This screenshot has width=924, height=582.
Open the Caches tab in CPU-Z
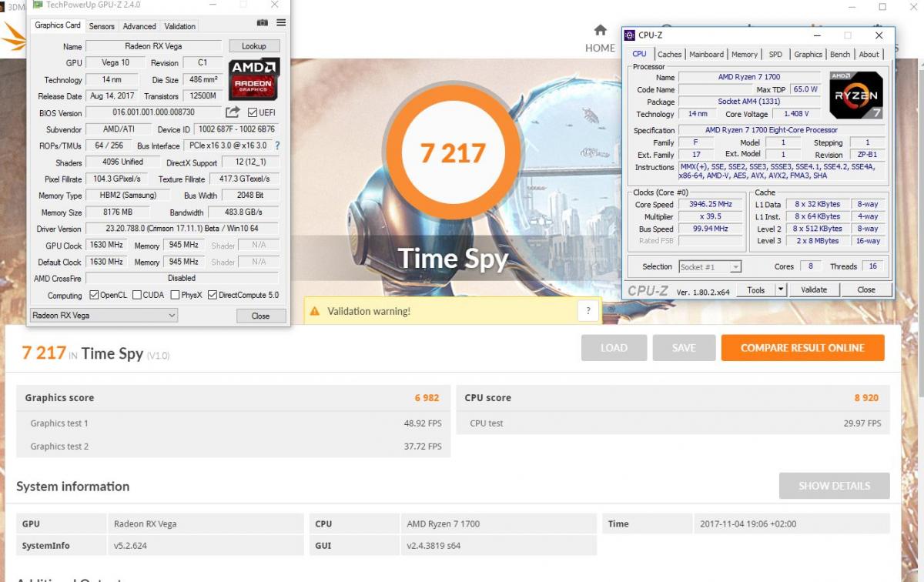point(669,54)
